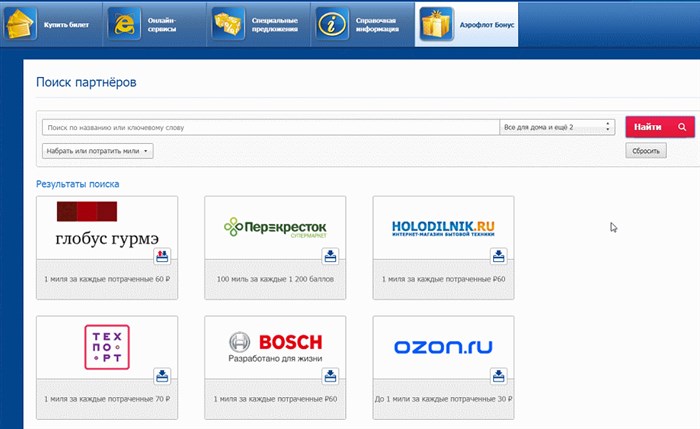
Task: Click the miles icon on HOLODILNIK.RU card
Action: tap(499, 256)
